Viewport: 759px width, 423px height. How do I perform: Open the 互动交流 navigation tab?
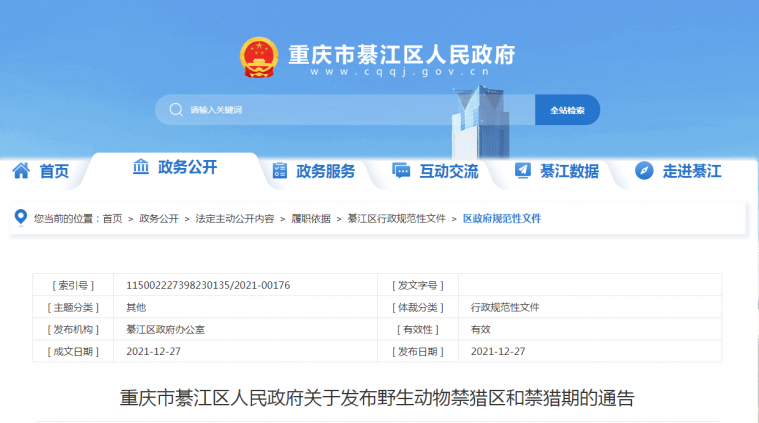(x=448, y=171)
